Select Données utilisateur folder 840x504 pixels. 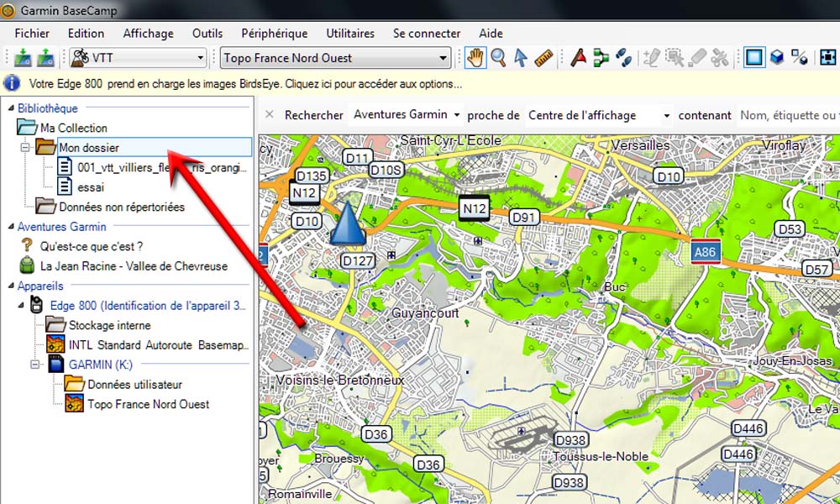[x=134, y=385]
